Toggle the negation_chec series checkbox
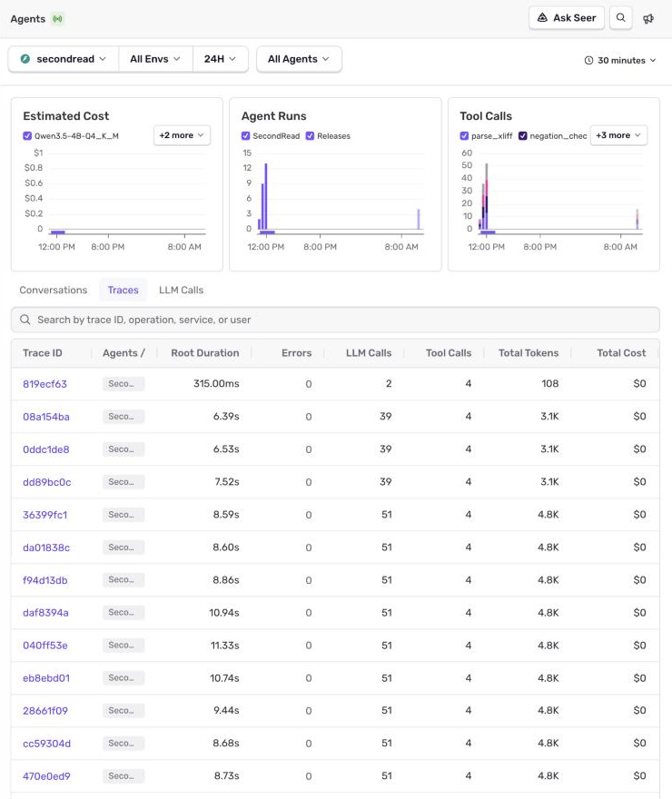Image resolution: width=672 pixels, height=799 pixels. click(523, 135)
